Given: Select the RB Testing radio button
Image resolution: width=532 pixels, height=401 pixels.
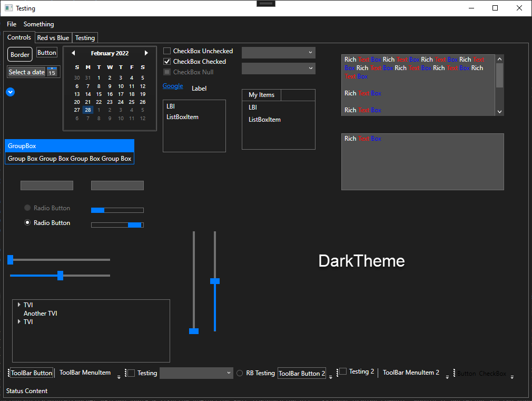Looking at the screenshot, I should pos(240,373).
